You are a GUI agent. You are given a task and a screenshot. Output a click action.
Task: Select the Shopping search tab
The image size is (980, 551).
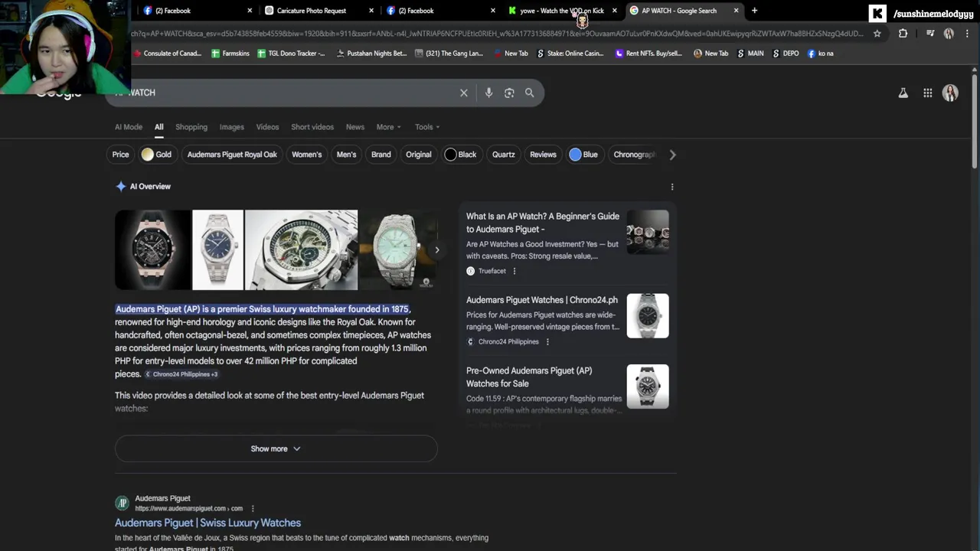tap(191, 127)
